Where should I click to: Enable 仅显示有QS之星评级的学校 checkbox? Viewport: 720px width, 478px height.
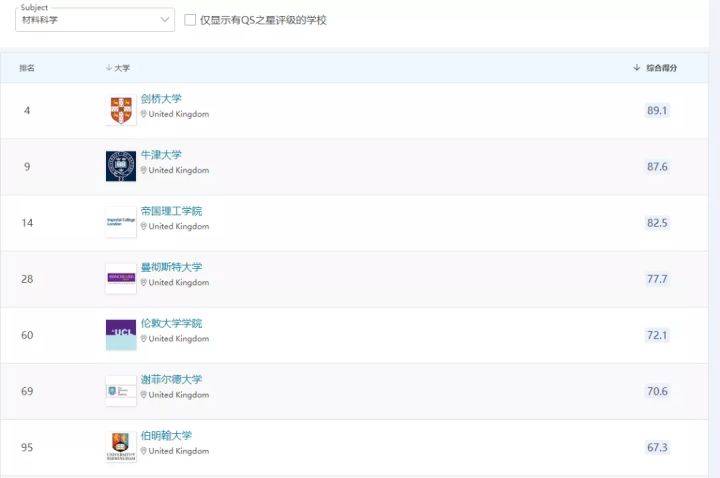point(191,20)
